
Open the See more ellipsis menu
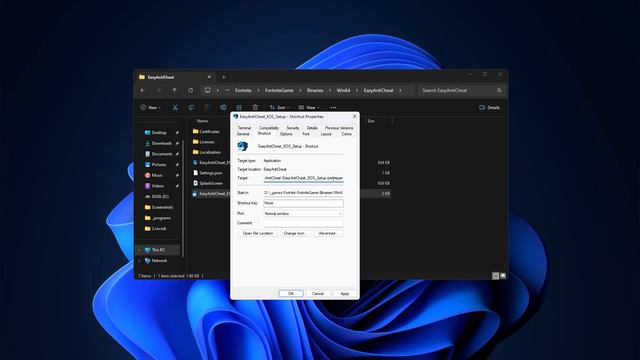coord(333,108)
